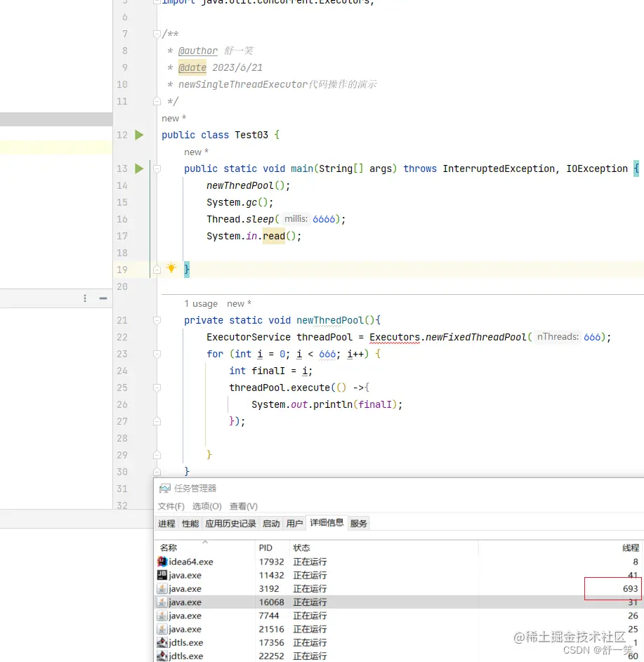Open the three-dot options menu in left panel

[x=85, y=298]
